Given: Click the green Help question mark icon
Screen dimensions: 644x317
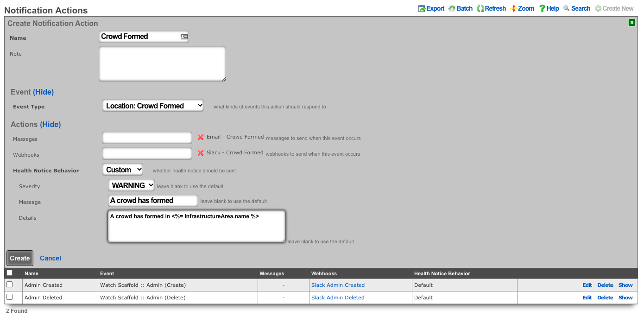Looking at the screenshot, I should coord(542,8).
